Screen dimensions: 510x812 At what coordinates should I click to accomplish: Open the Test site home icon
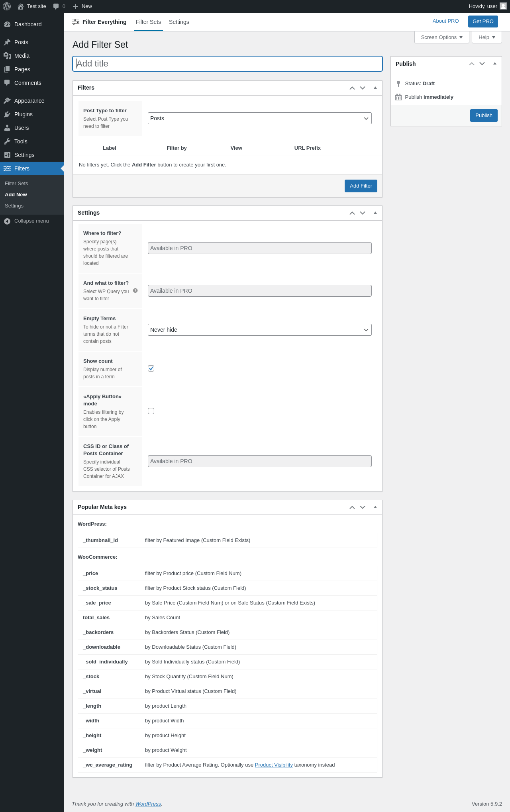(21, 6)
